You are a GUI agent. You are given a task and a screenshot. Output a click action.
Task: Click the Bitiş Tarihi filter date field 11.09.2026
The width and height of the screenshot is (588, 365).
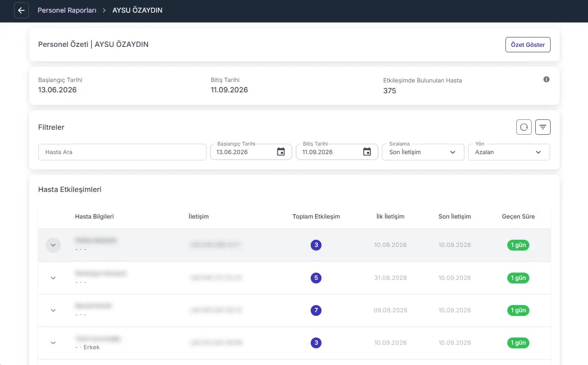point(337,152)
